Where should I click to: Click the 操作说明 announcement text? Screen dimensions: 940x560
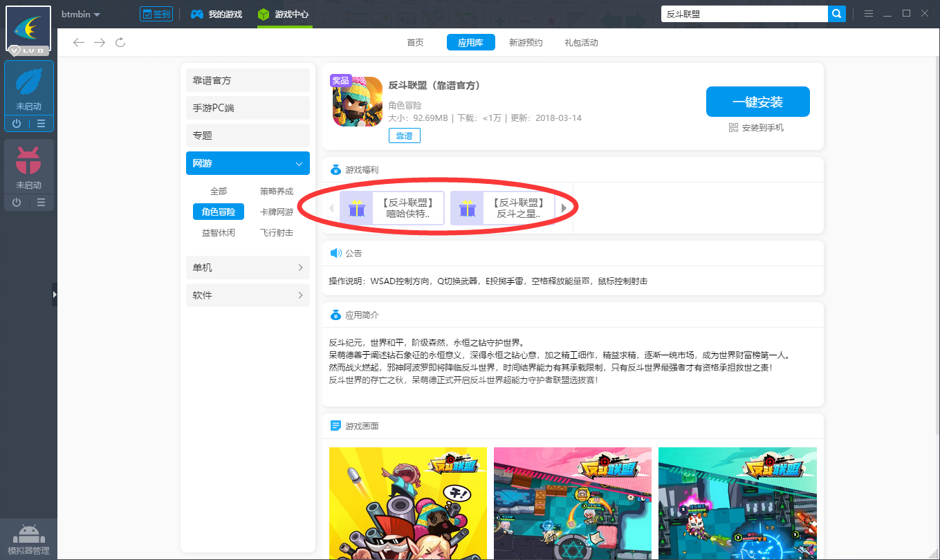(488, 281)
